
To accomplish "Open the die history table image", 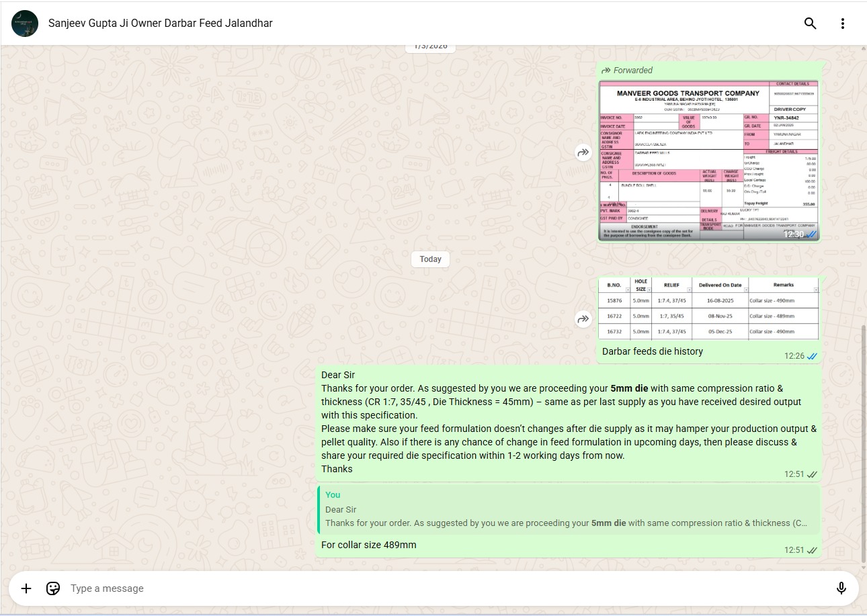I will (708, 308).
